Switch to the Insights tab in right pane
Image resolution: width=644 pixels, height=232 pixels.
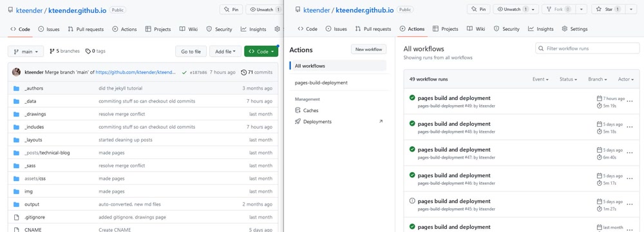tap(540, 29)
